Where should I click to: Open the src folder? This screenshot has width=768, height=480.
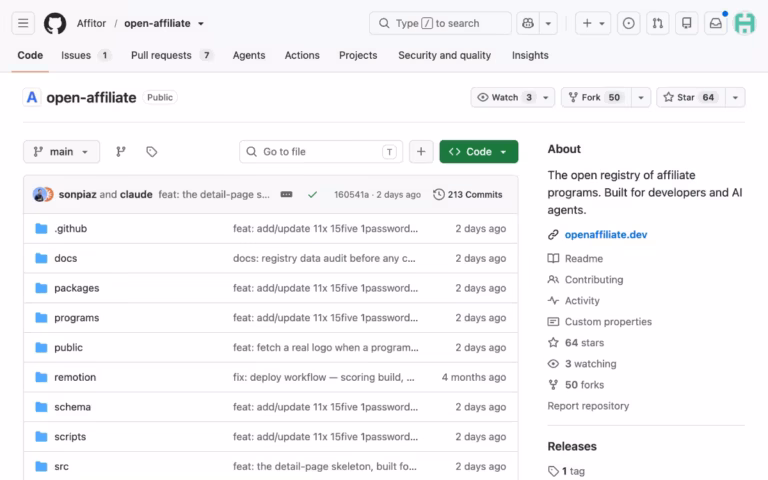(x=61, y=467)
